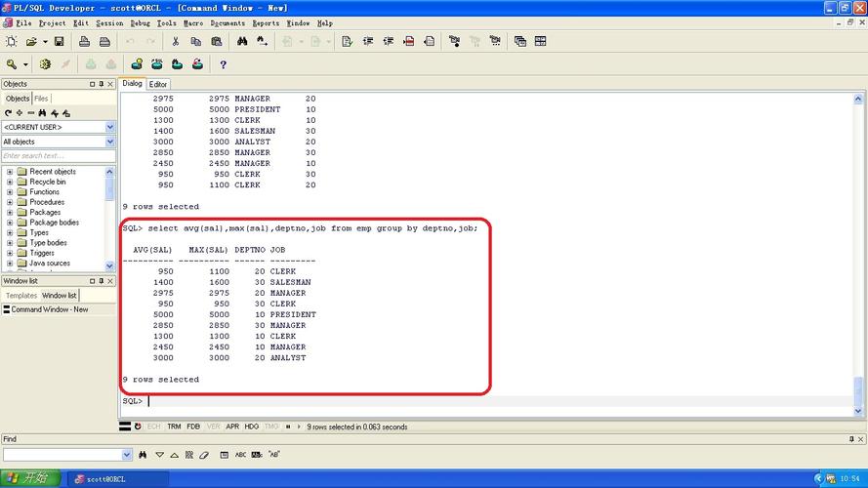
Task: Click the object browser search text field
Action: coord(59,156)
